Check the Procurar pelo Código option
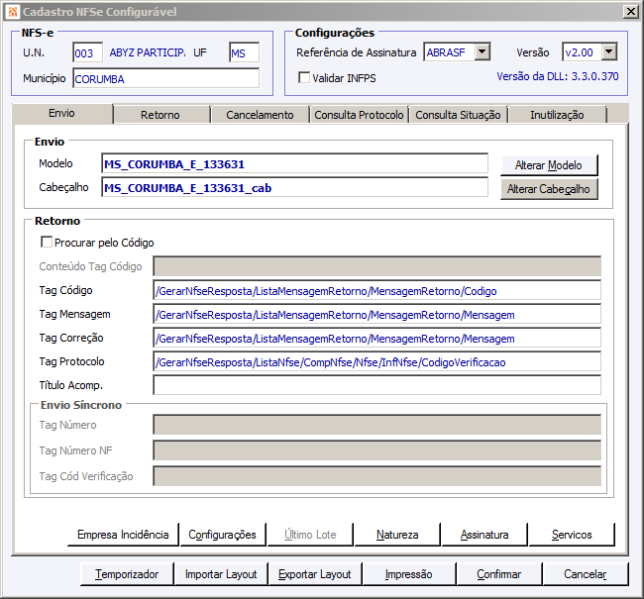This screenshot has width=644, height=599. [x=46, y=242]
